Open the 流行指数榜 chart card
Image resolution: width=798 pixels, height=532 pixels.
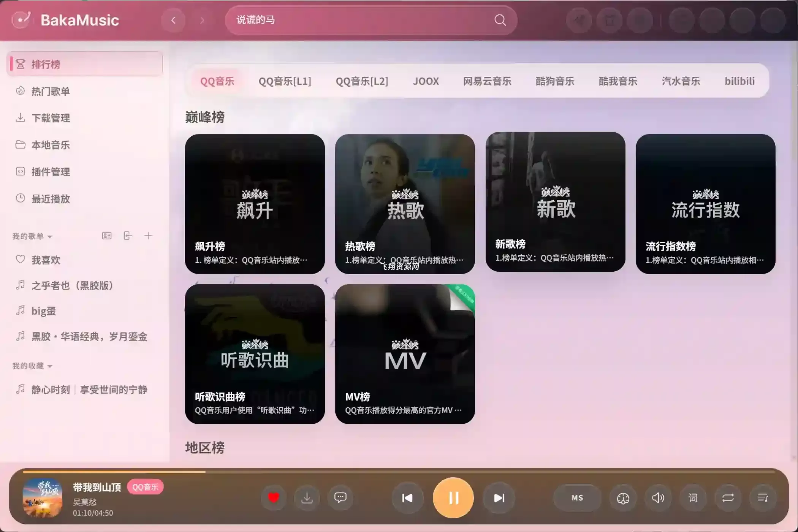(706, 204)
